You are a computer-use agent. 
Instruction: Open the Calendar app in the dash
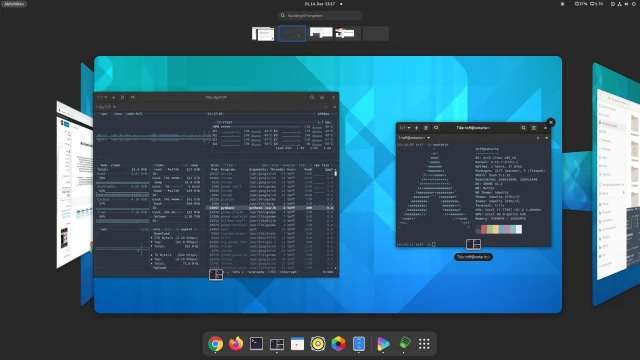pos(298,344)
